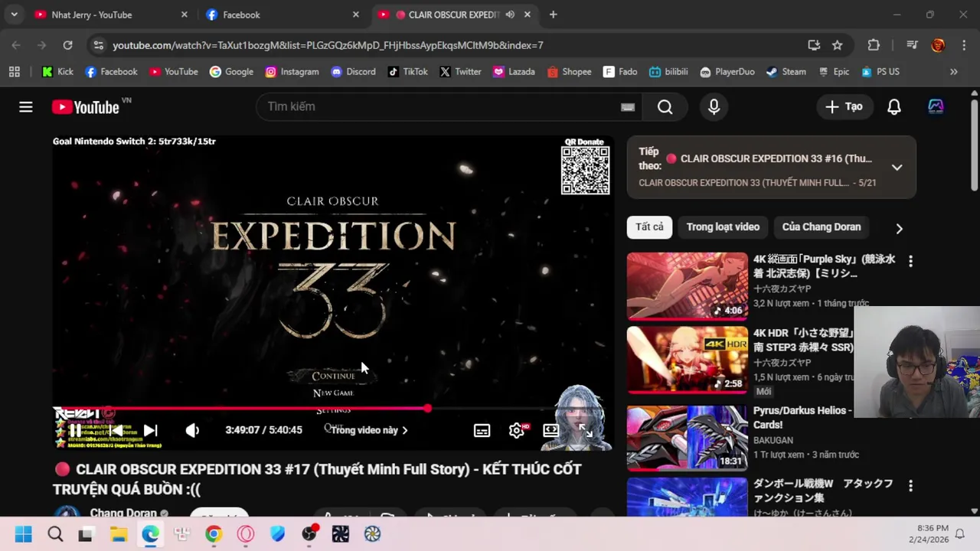
Task: Open the Shopee bookmark
Action: point(569,72)
